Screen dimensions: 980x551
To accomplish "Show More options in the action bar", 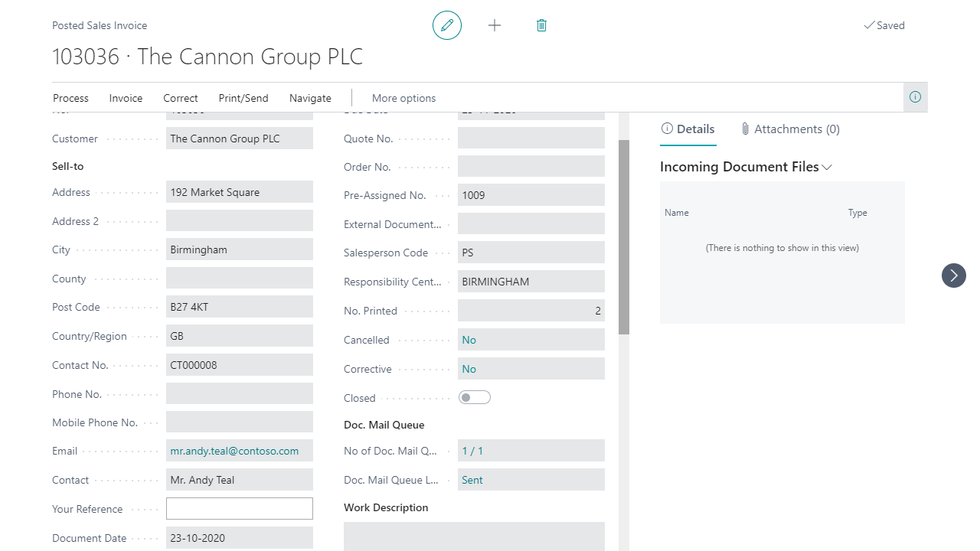I will 403,98.
